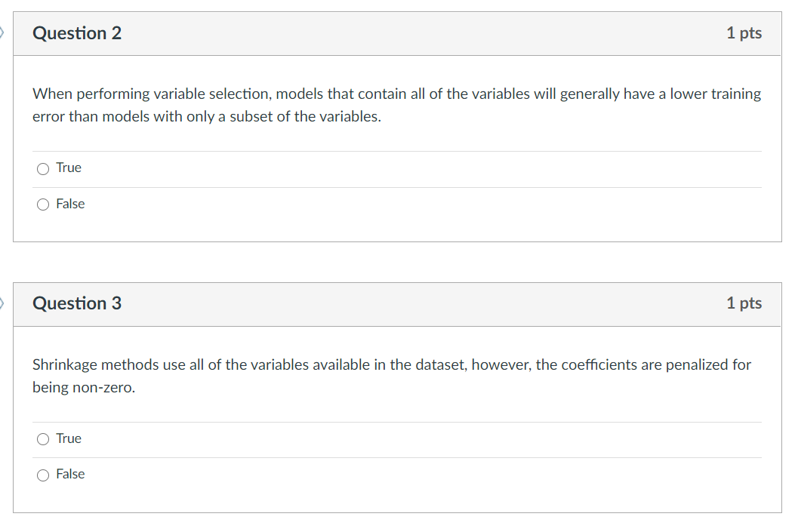This screenshot has height=532, width=798.
Task: Click the True label text in Question 2
Action: tap(70, 168)
